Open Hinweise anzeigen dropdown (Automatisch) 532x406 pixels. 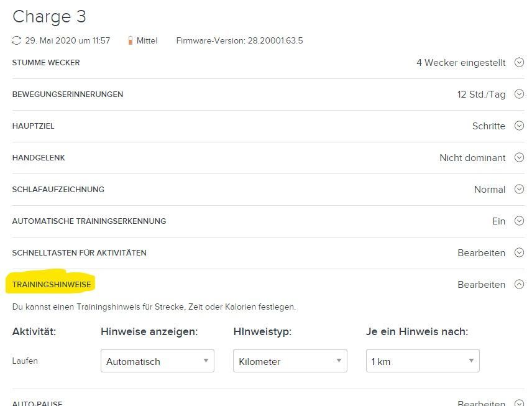point(157,361)
